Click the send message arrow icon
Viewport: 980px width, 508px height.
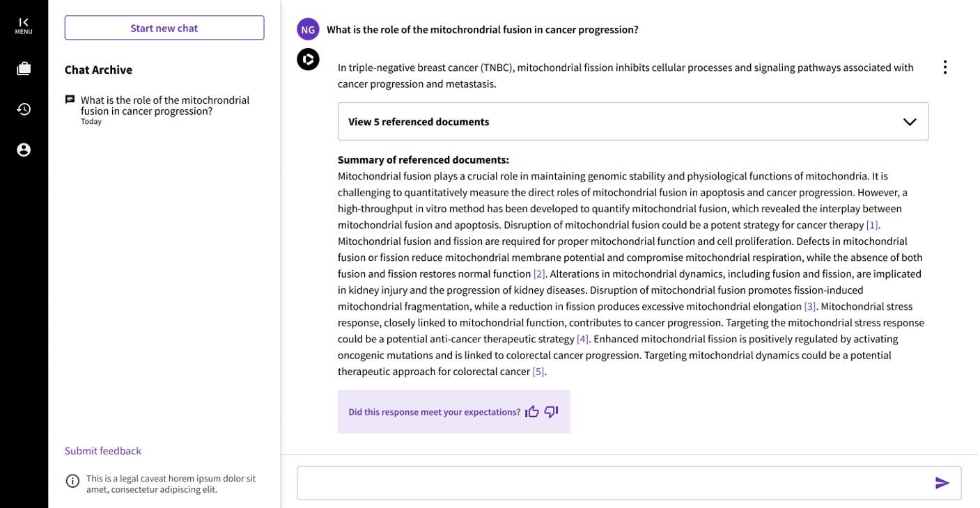[x=942, y=483]
